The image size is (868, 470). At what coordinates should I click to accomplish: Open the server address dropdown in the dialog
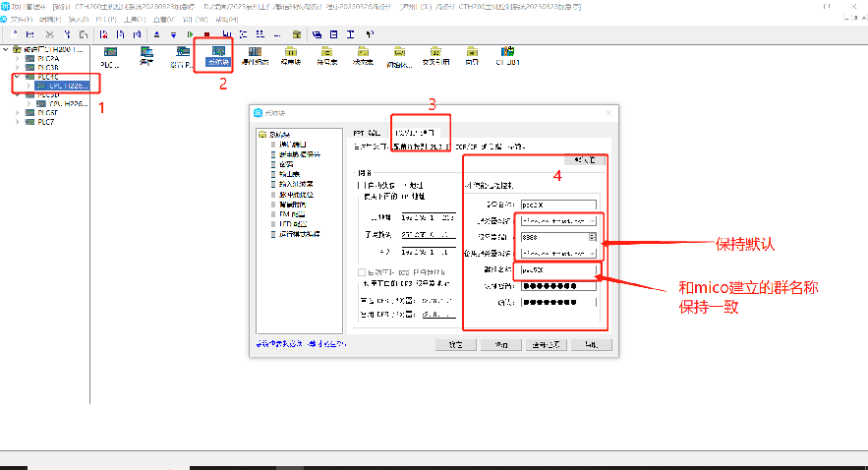[592, 221]
